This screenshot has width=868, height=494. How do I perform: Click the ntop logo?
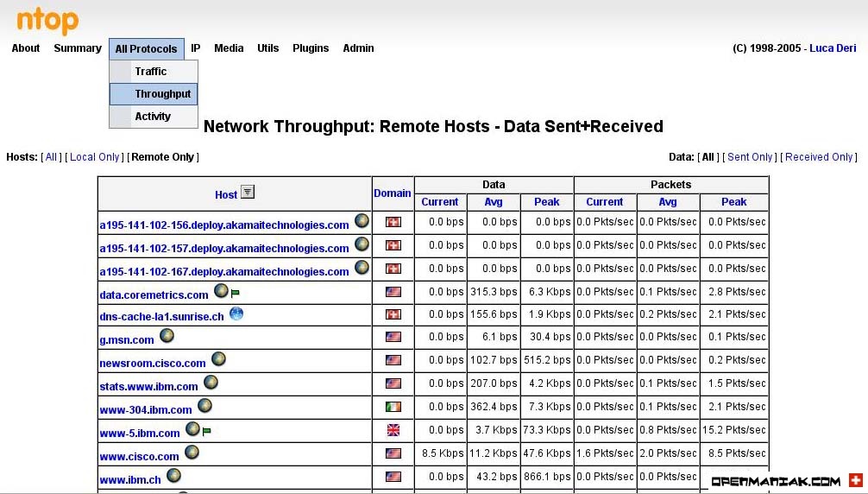47,21
